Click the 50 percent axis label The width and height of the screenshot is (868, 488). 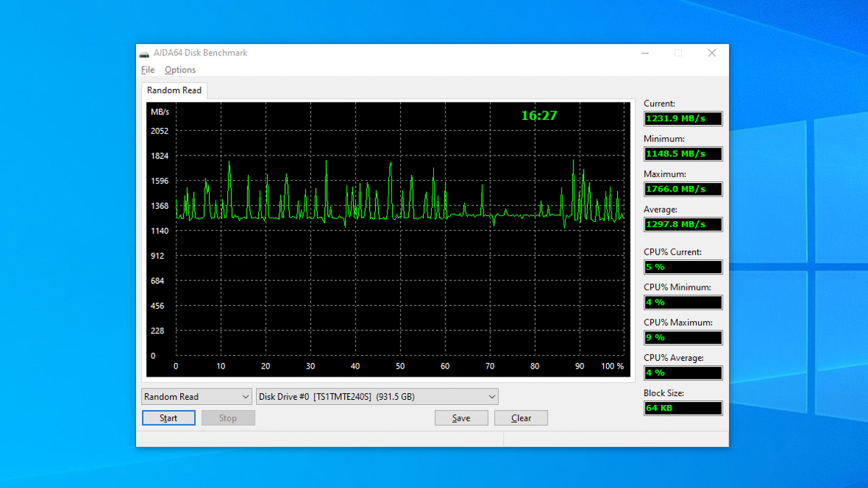400,367
